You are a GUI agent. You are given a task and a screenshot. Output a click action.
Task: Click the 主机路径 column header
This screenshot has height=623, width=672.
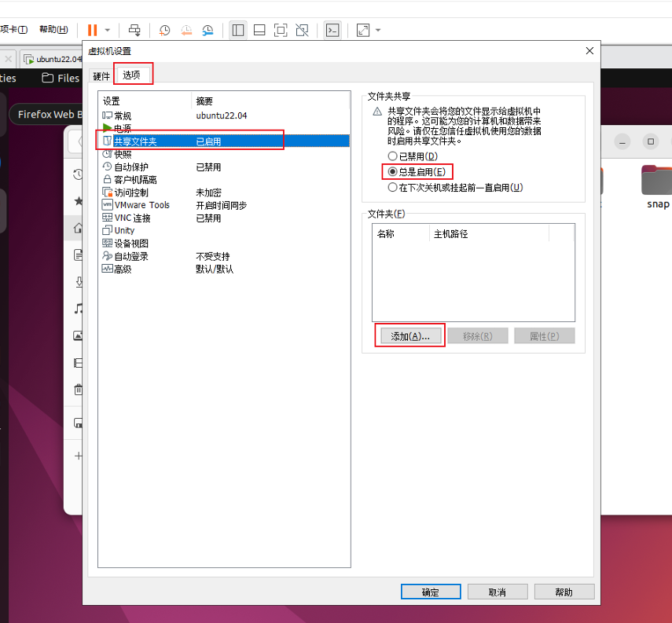(x=450, y=234)
